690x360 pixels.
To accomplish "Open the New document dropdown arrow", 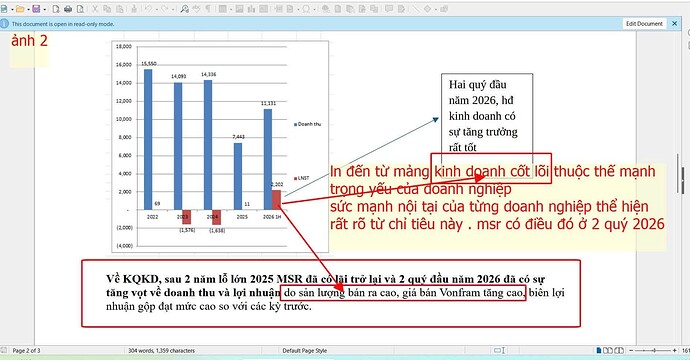I will (x=12, y=9).
